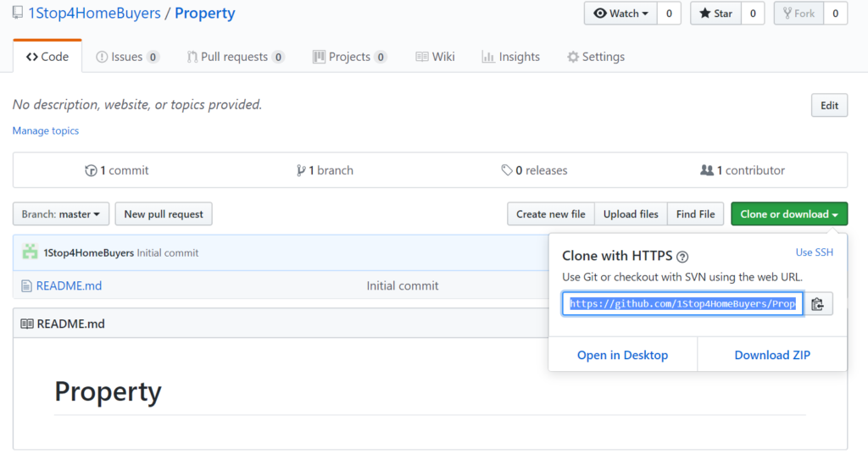Open the 1Stop4HomeBuyers owner link in header
The height and width of the screenshot is (465, 868).
(x=95, y=13)
